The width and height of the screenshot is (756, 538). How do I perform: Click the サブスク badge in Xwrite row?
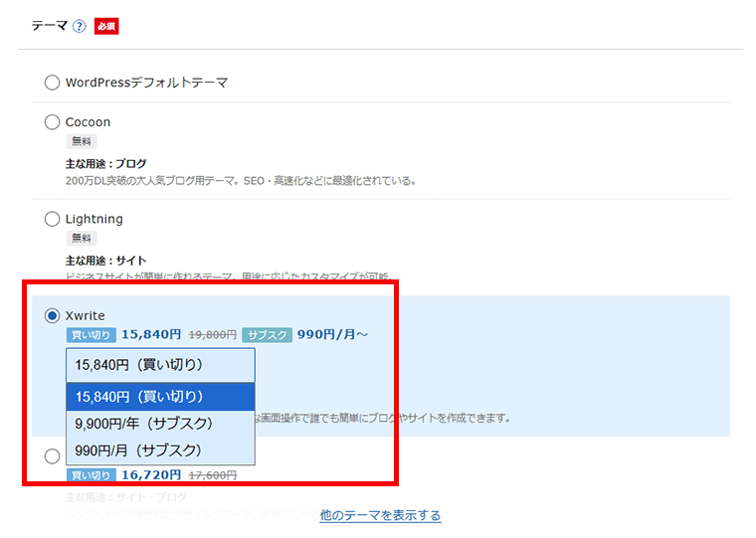click(x=266, y=335)
